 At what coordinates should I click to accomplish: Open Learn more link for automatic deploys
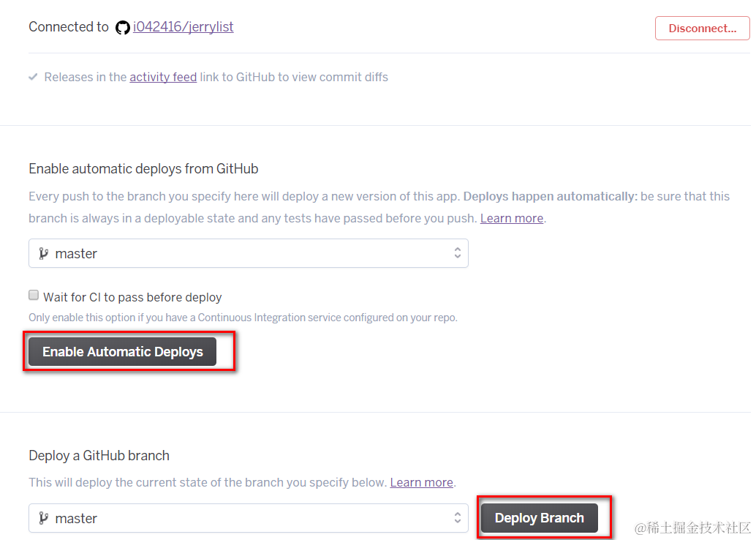512,218
